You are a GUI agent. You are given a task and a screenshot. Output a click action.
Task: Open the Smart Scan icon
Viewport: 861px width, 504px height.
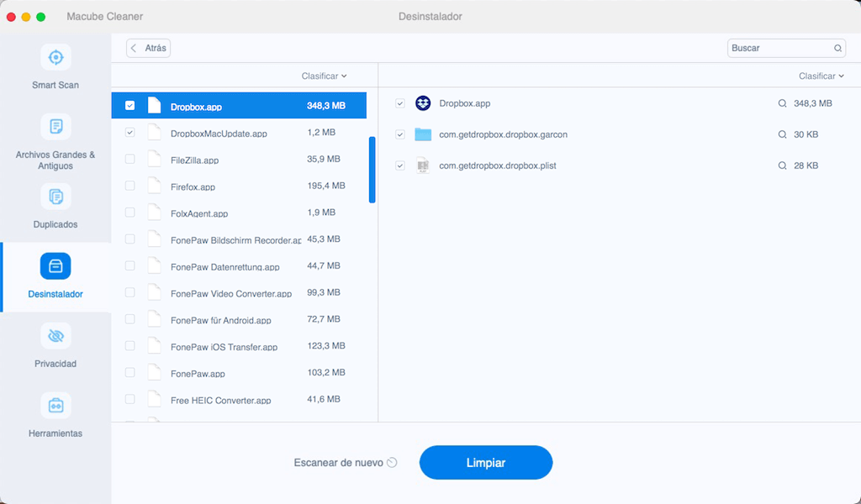[x=55, y=57]
